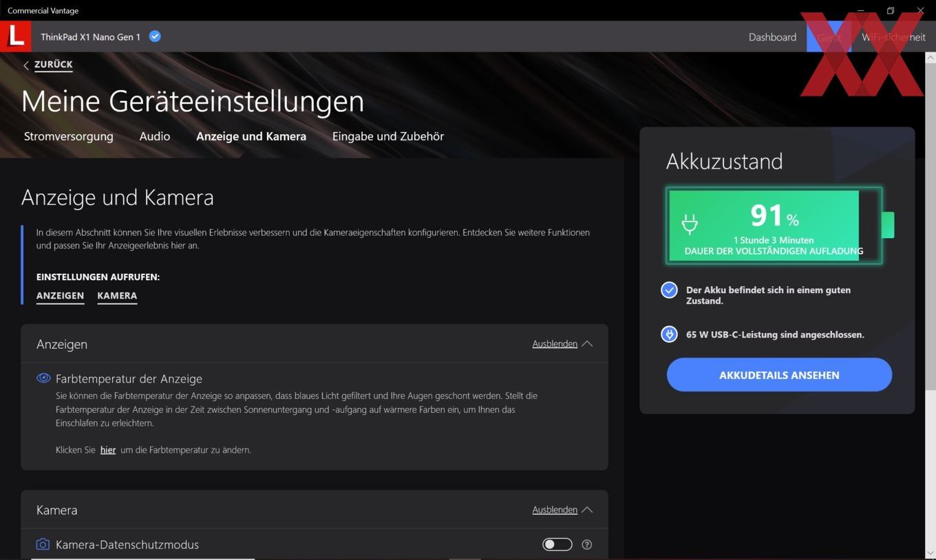Click the '65 W USB-C-Leistung sind angeschlossen.' text

point(775,334)
